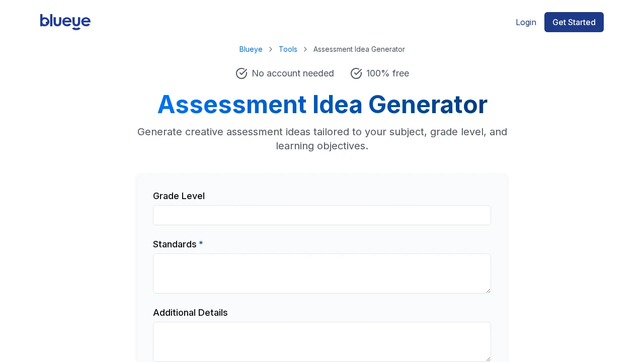Click the Assessment Idea Generator page heading
The image size is (644, 362).
coord(322,104)
